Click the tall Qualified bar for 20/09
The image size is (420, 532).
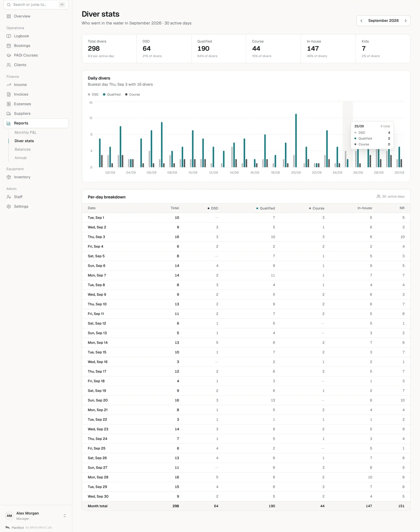(x=296, y=140)
